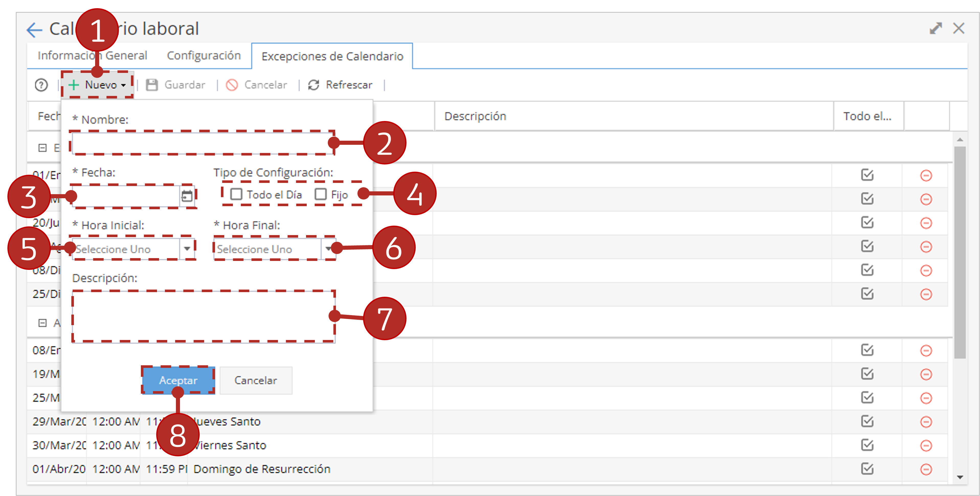The image size is (980, 496).
Task: Open the Hora Inicial dropdown
Action: coord(187,249)
